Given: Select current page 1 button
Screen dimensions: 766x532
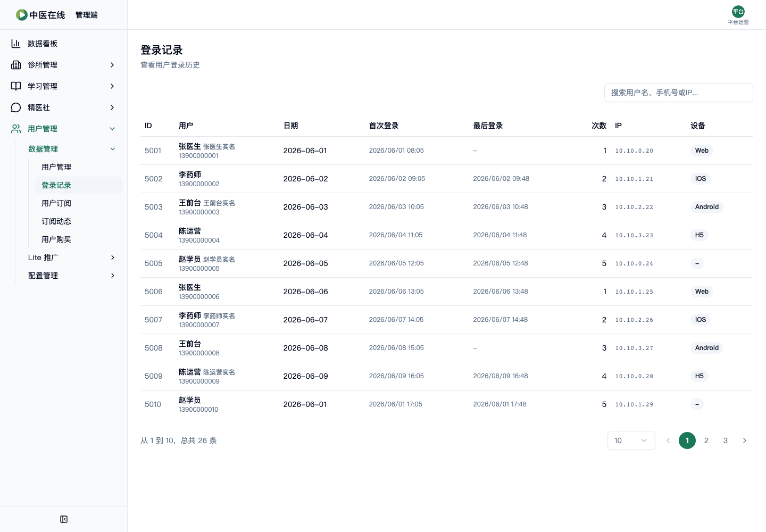Looking at the screenshot, I should pyautogui.click(x=687, y=440).
